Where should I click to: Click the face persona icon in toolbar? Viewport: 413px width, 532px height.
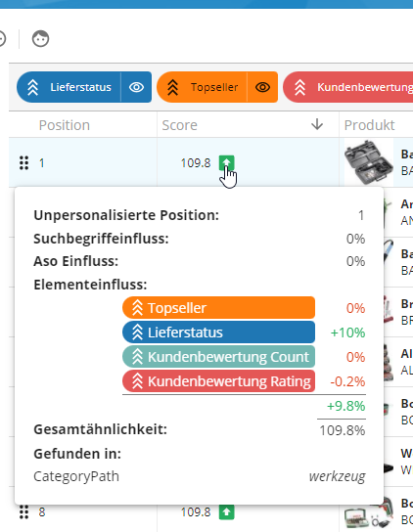[x=40, y=39]
